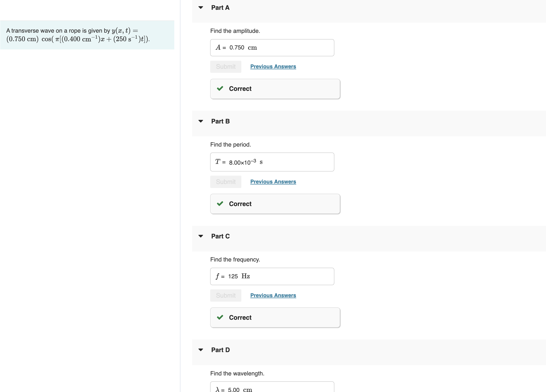The image size is (546, 392).
Task: Click the Part D heading
Action: tap(220, 350)
